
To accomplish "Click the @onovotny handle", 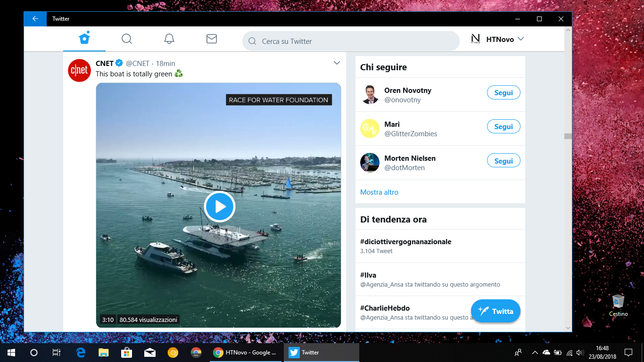I will tap(402, 100).
